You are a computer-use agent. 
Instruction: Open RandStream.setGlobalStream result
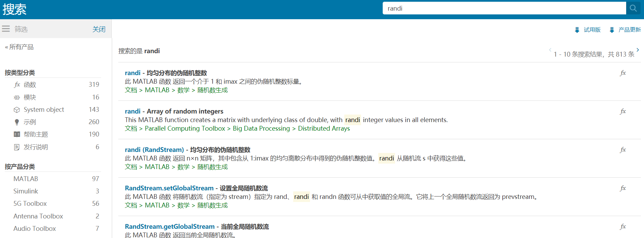tap(169, 188)
